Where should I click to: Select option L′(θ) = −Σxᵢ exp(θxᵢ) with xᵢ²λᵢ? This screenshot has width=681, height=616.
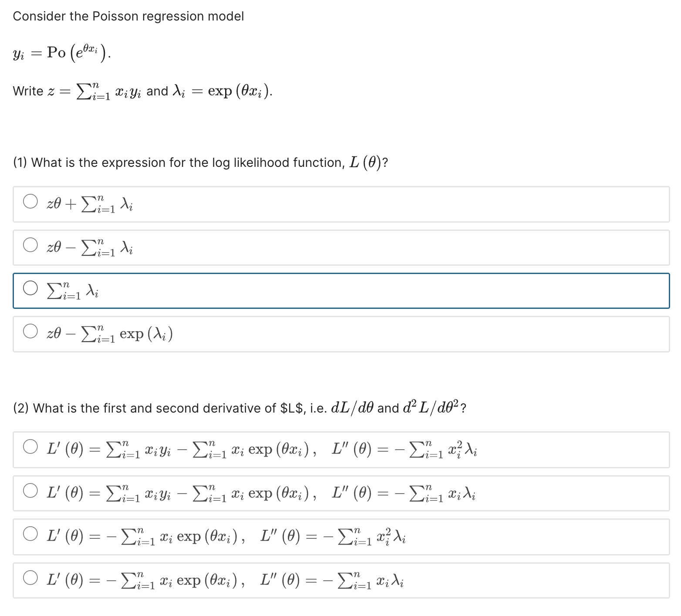(30, 535)
